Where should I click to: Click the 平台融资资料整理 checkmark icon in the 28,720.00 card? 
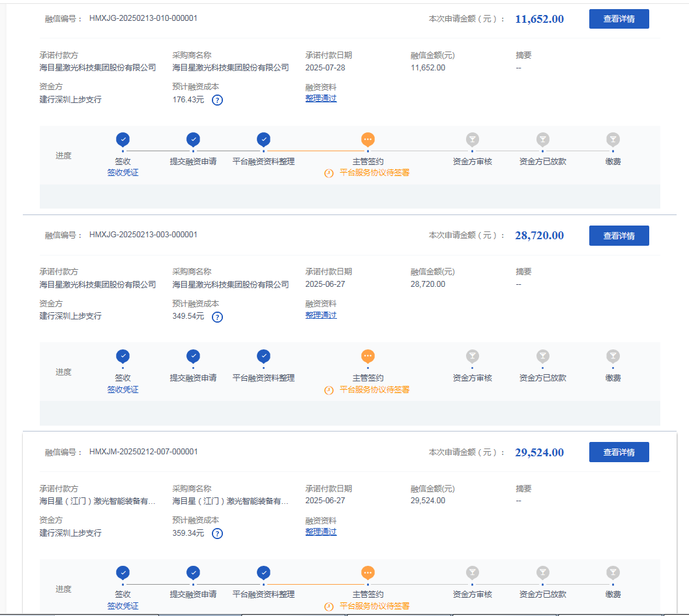[263, 356]
